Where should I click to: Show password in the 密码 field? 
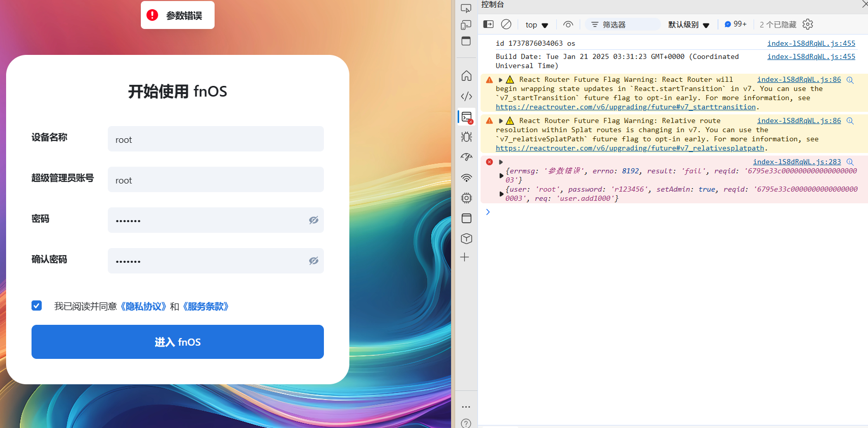(x=314, y=220)
